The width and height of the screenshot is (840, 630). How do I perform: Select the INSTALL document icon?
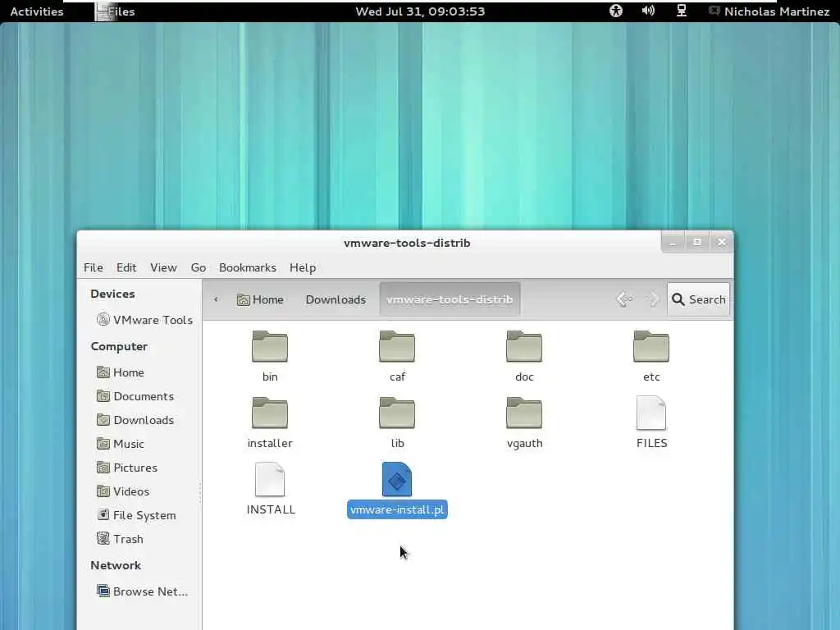269,479
